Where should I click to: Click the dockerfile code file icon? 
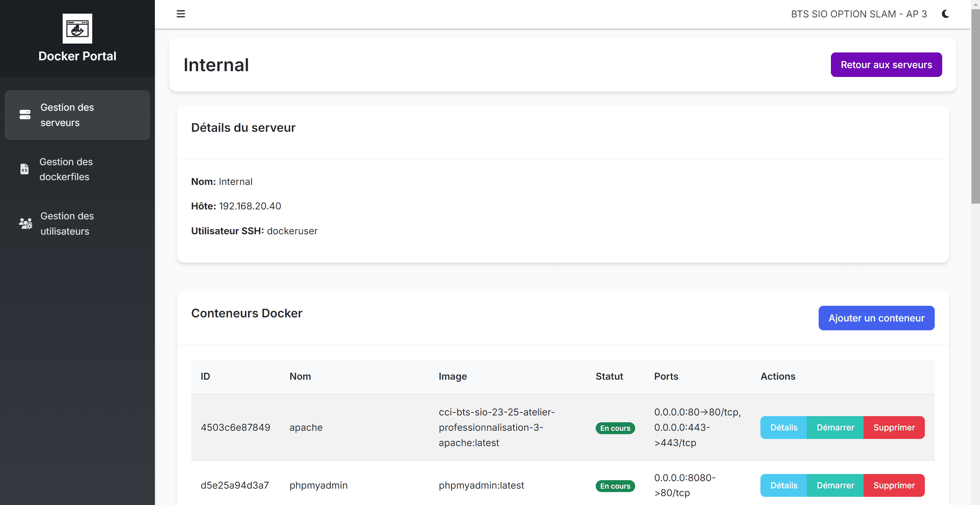point(25,169)
